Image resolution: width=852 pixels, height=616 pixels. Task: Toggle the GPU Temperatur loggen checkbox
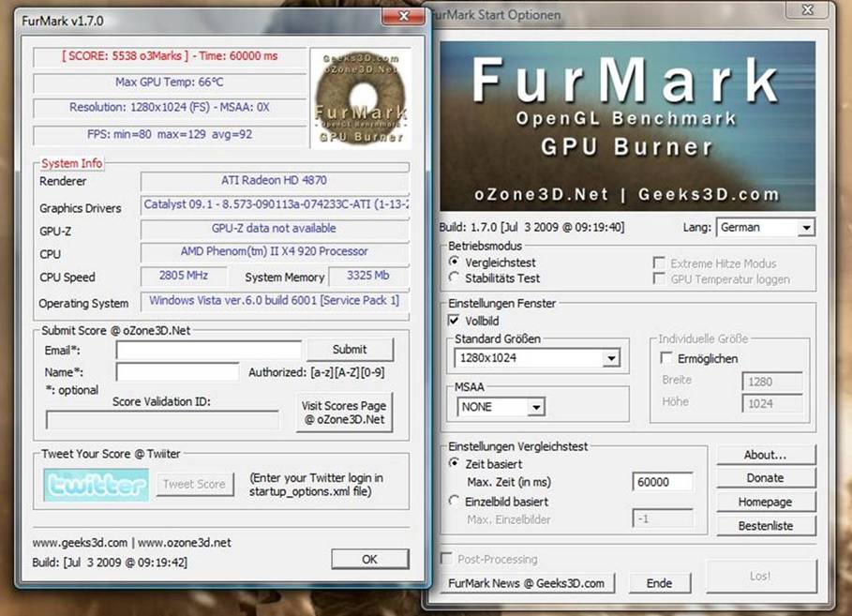[x=659, y=278]
